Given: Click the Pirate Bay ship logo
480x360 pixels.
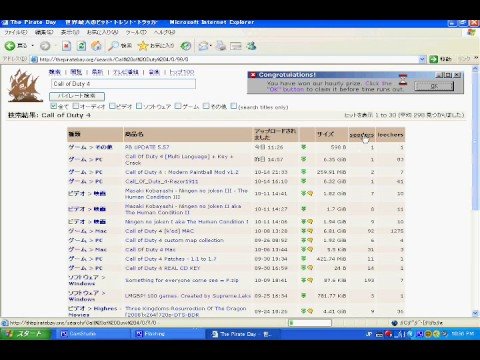Looking at the screenshot, I should pyautogui.click(x=25, y=85).
